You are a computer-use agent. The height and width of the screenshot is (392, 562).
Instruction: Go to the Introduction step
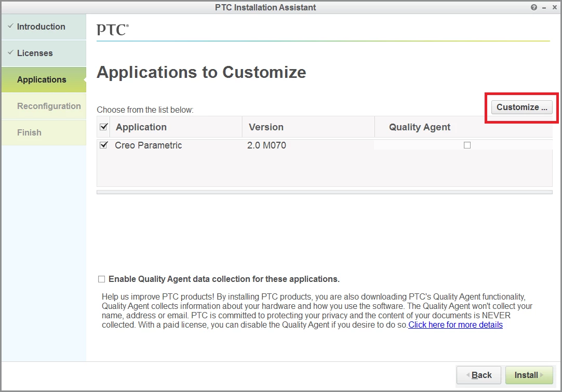(44, 26)
